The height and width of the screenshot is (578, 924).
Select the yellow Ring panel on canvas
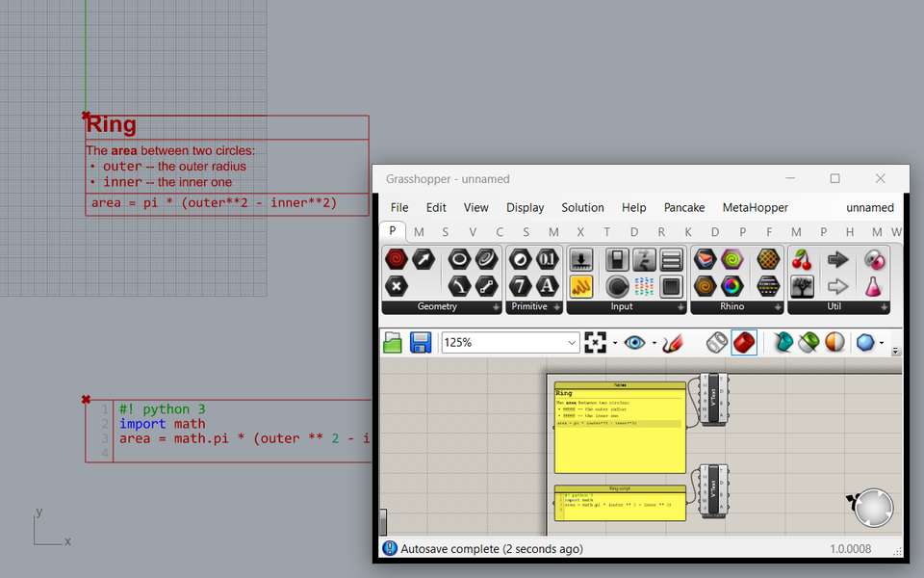620,428
